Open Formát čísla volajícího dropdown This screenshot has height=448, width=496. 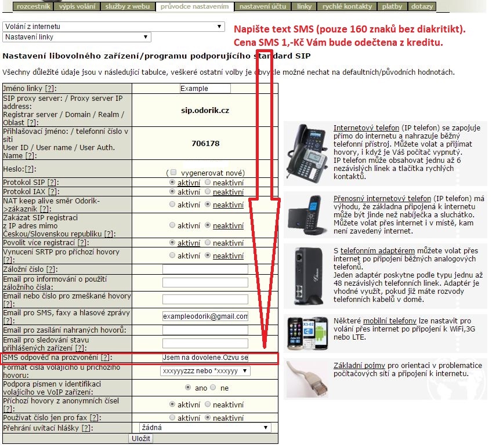click(x=205, y=370)
